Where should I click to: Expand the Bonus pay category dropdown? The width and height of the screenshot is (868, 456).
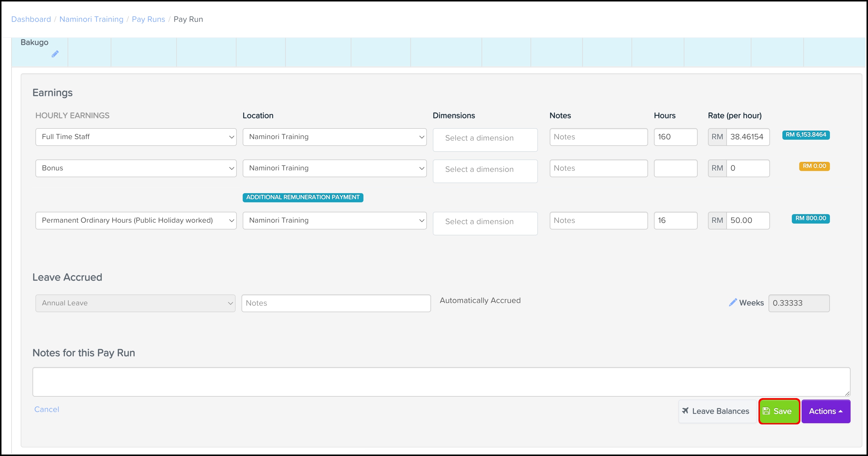(x=136, y=168)
